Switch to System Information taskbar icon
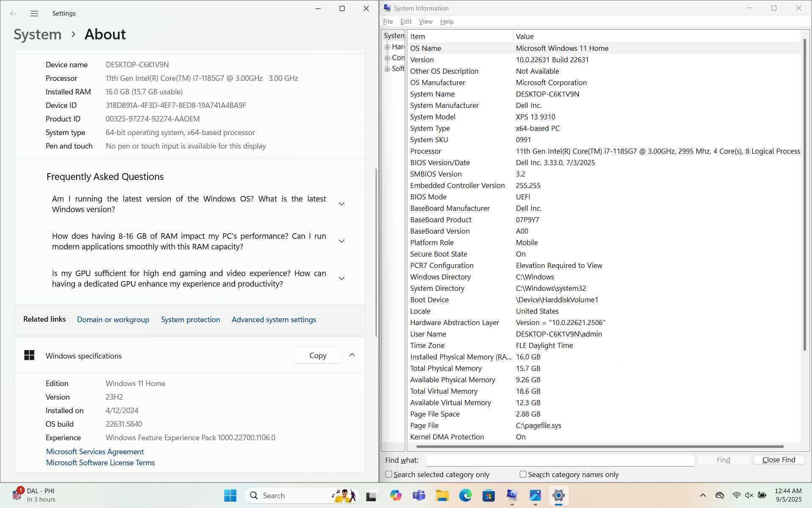This screenshot has width=812, height=508. [x=512, y=495]
